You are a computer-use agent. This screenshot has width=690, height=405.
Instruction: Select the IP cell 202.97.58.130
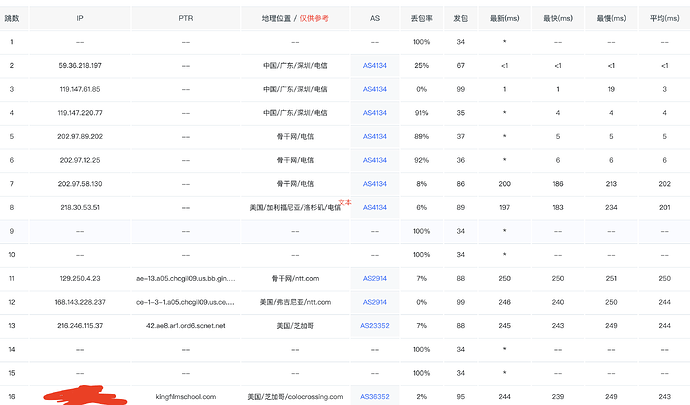80,184
